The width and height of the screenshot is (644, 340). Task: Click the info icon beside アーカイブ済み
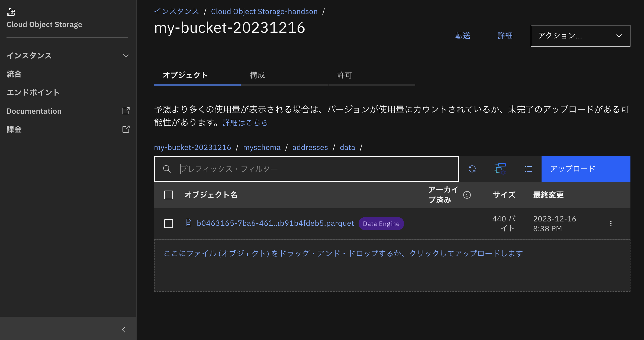pos(467,195)
